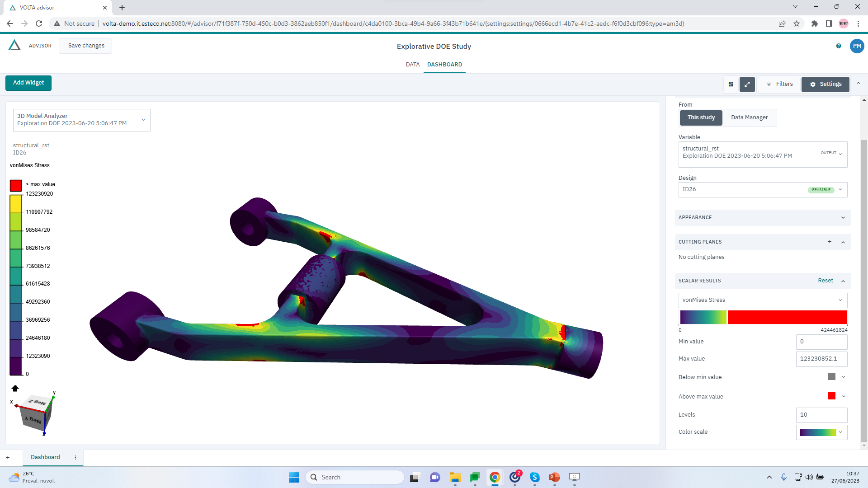
Task: Click the expand widget fullscreen icon
Action: [747, 84]
